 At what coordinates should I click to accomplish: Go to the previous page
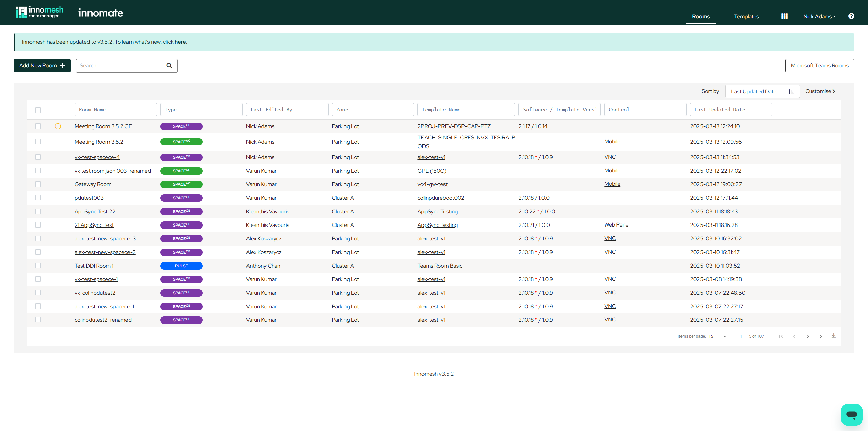point(794,336)
